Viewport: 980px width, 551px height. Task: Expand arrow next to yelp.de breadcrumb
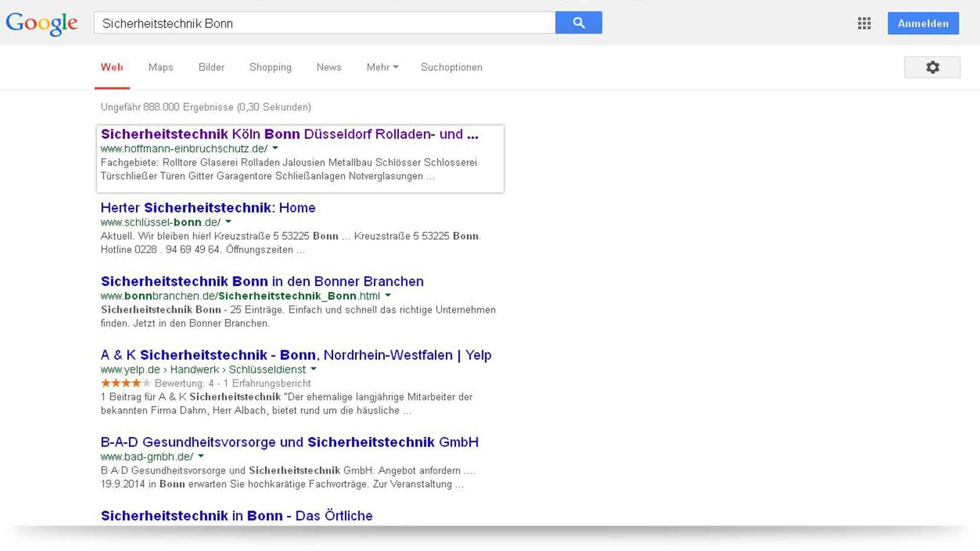point(313,369)
